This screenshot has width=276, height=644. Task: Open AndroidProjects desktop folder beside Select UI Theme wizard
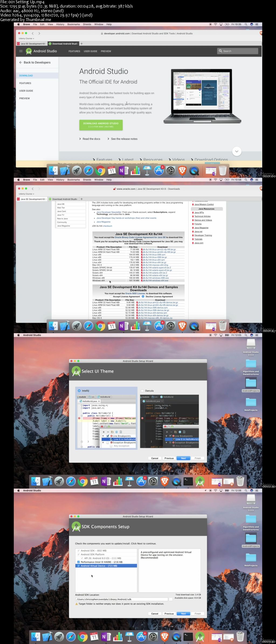[251, 384]
